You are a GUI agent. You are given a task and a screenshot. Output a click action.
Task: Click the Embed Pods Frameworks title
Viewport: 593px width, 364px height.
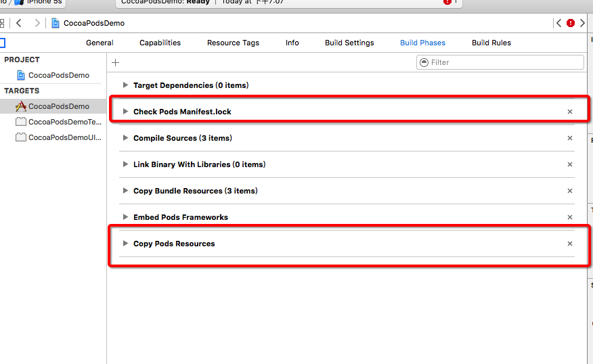(180, 217)
